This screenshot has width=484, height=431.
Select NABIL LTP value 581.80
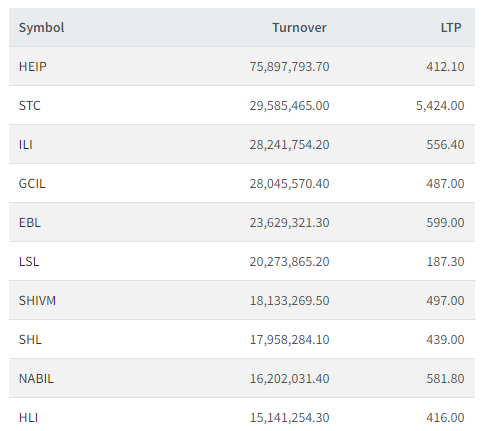point(445,379)
